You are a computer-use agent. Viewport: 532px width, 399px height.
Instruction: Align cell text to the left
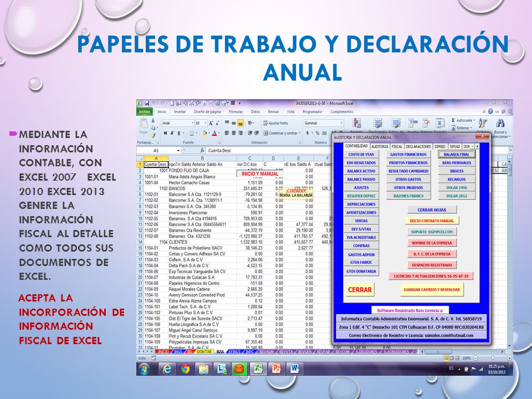point(227,133)
